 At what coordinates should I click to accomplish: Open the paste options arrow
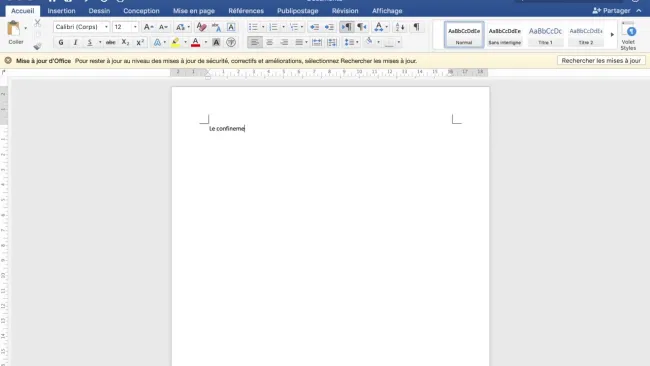click(26, 28)
